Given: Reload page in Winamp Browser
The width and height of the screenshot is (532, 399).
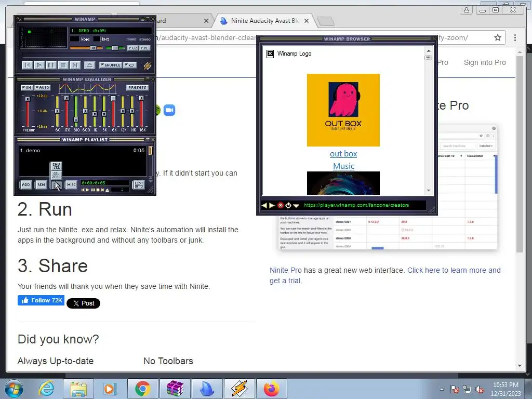Looking at the screenshot, I should click(x=288, y=205).
